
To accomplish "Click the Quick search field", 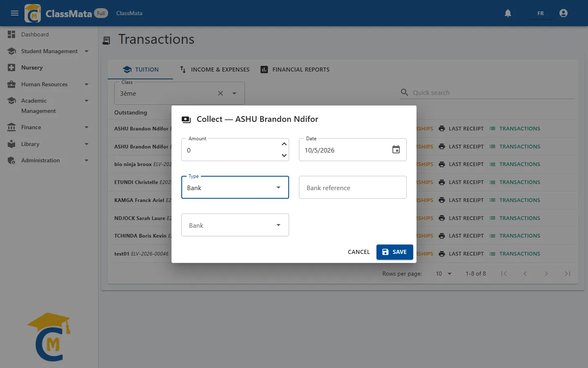I will click(488, 93).
